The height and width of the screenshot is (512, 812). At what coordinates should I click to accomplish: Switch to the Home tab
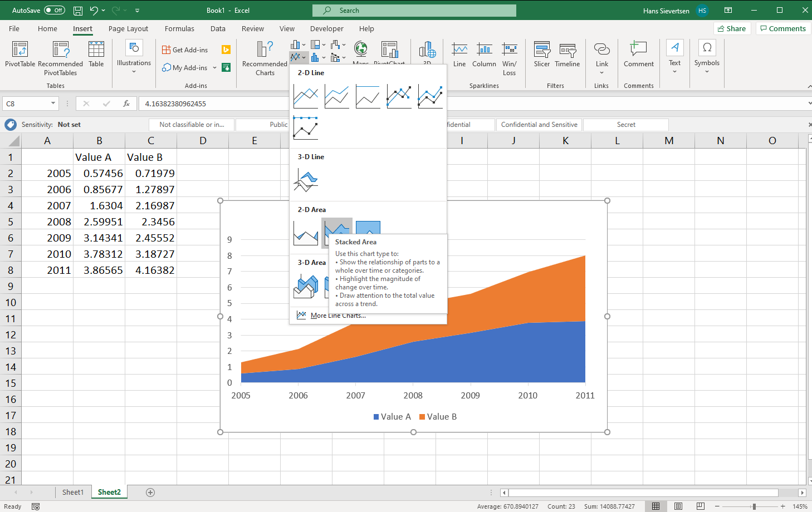pos(47,28)
